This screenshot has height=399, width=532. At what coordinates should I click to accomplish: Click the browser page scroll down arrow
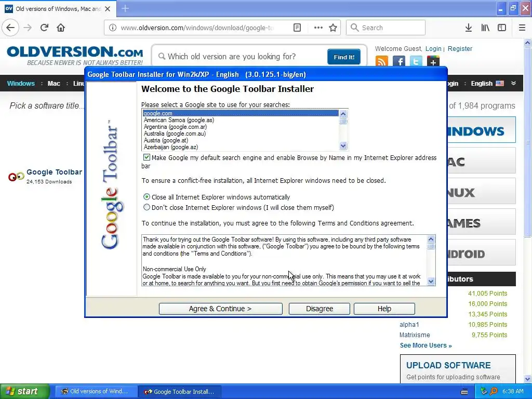(x=528, y=379)
